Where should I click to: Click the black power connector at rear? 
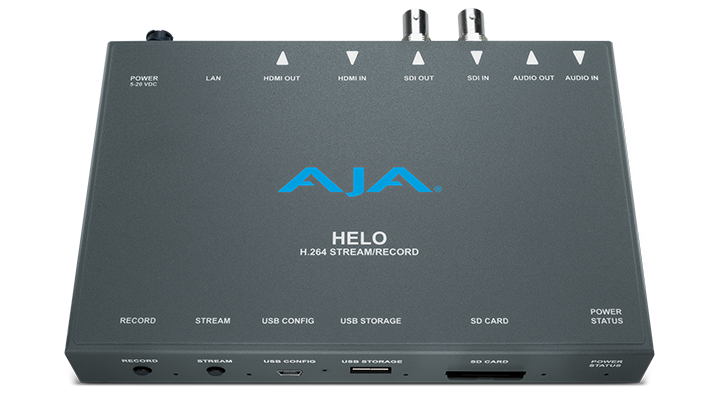159,36
